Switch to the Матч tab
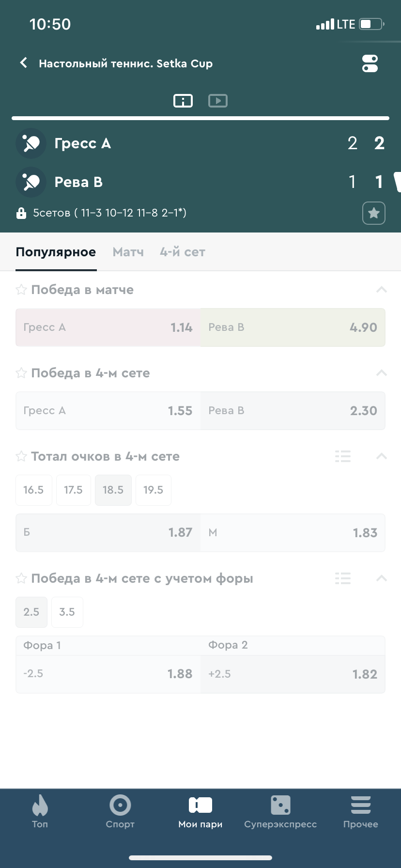The width and height of the screenshot is (401, 868). point(128,252)
